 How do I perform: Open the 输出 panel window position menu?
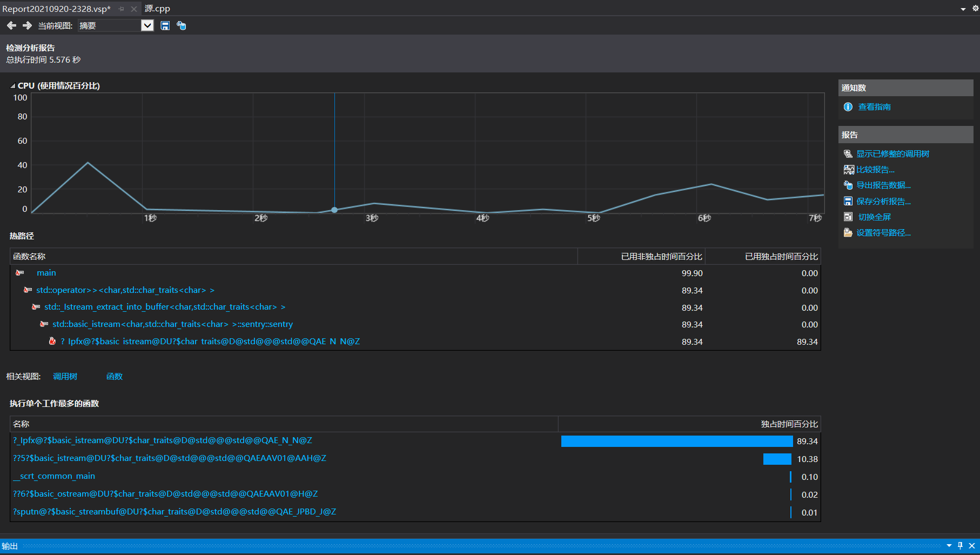point(949,545)
